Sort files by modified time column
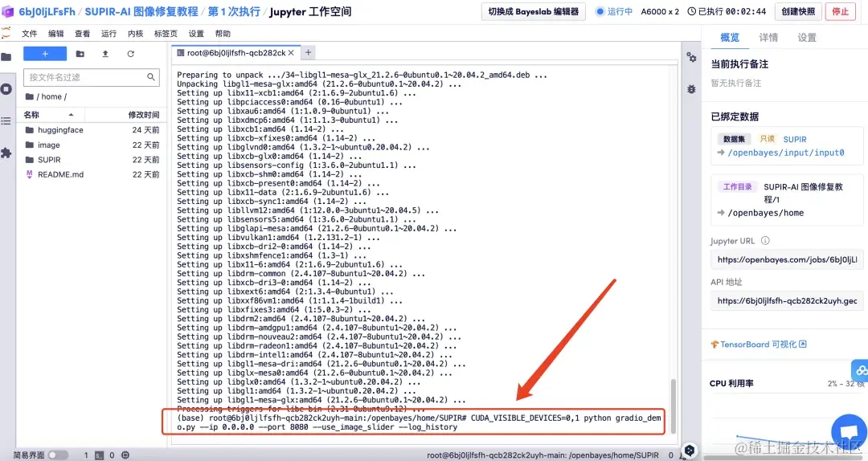Image resolution: width=868 pixels, height=461 pixels. [x=143, y=115]
